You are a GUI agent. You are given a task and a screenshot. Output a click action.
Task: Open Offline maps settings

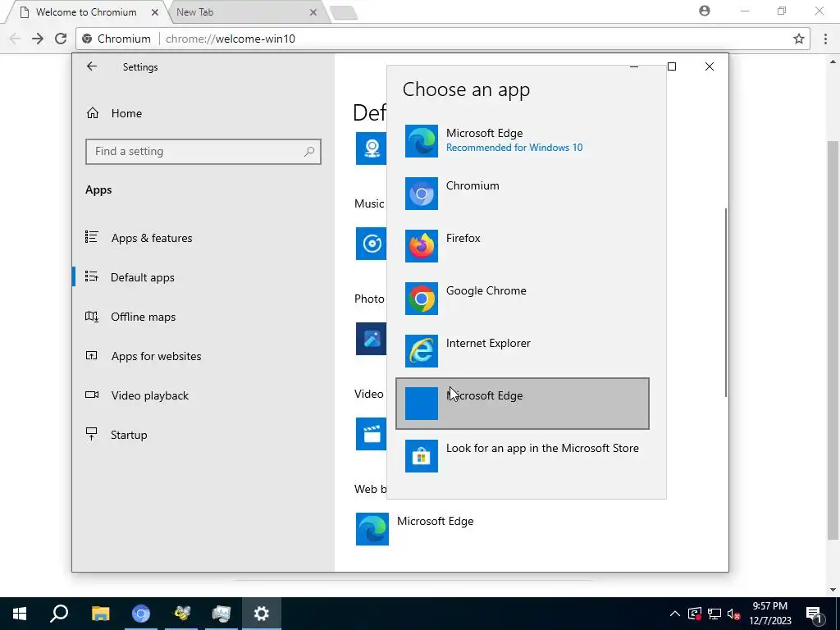203,317
